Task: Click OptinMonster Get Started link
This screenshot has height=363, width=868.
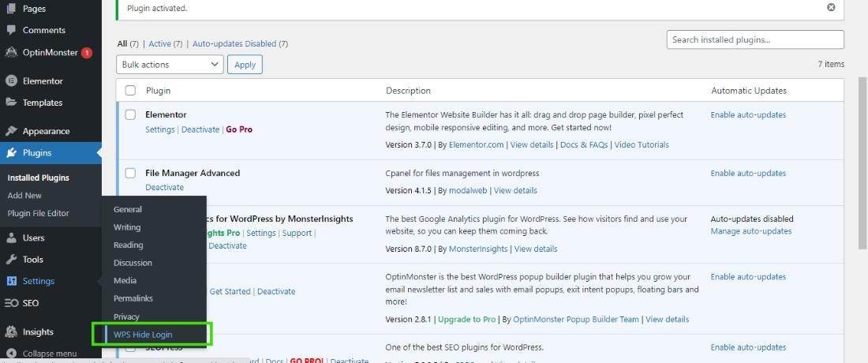Action: (x=230, y=291)
